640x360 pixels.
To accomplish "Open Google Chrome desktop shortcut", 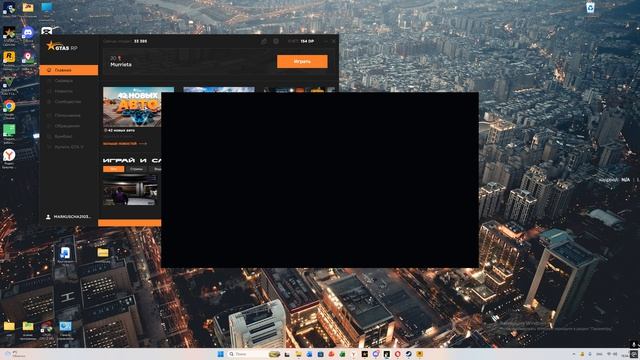I will coord(9,107).
